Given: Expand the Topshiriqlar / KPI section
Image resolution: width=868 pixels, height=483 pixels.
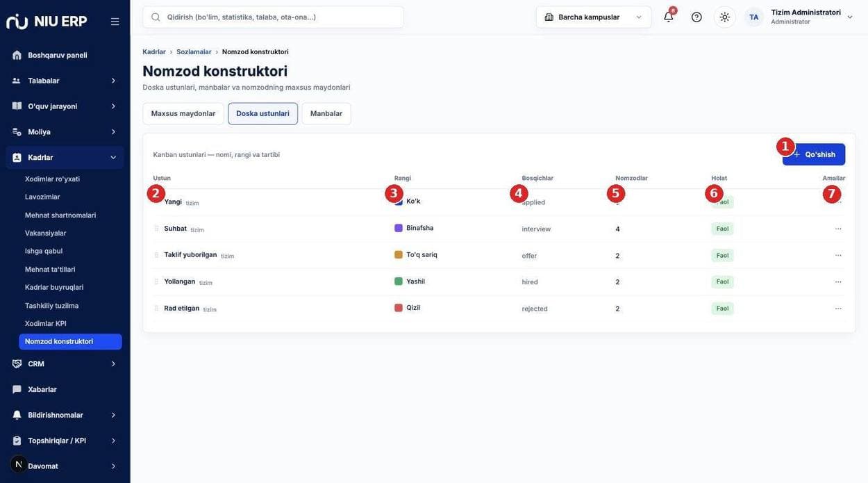Looking at the screenshot, I should click(x=65, y=441).
